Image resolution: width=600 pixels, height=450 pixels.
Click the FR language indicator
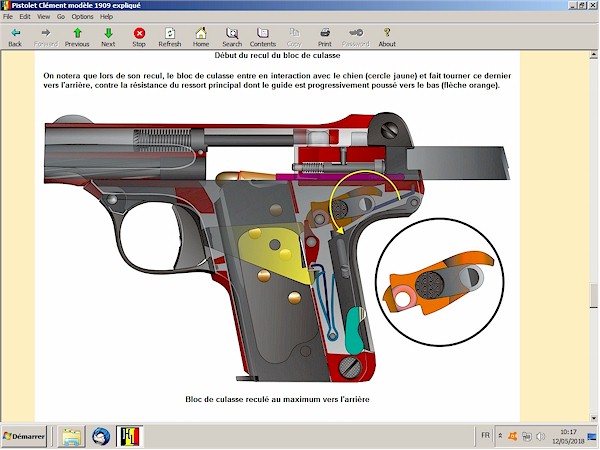click(485, 435)
